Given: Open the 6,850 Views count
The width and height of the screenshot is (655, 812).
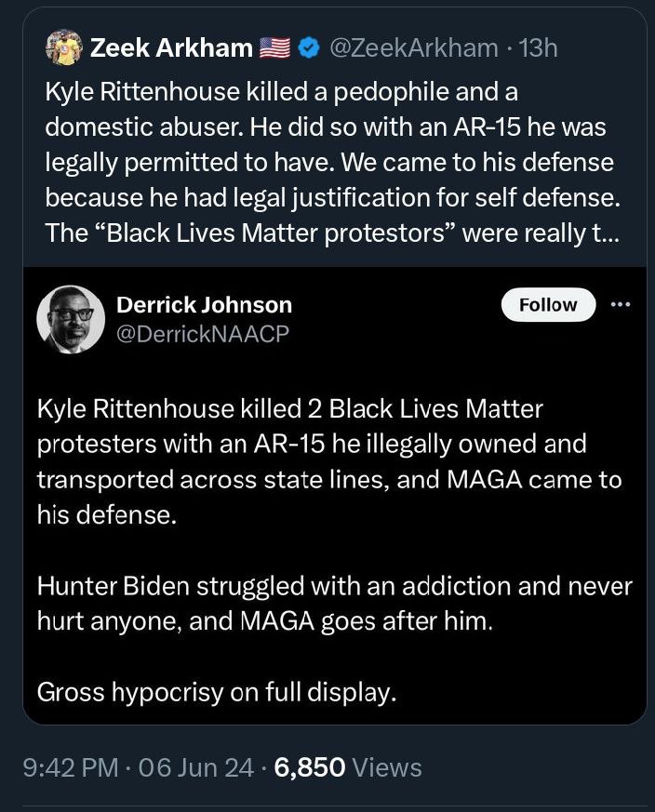Looking at the screenshot, I should 349,767.
